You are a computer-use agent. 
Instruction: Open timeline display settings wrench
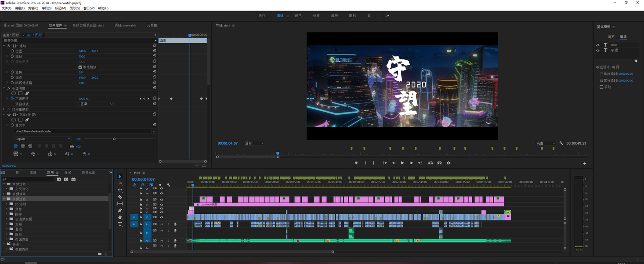169,185
